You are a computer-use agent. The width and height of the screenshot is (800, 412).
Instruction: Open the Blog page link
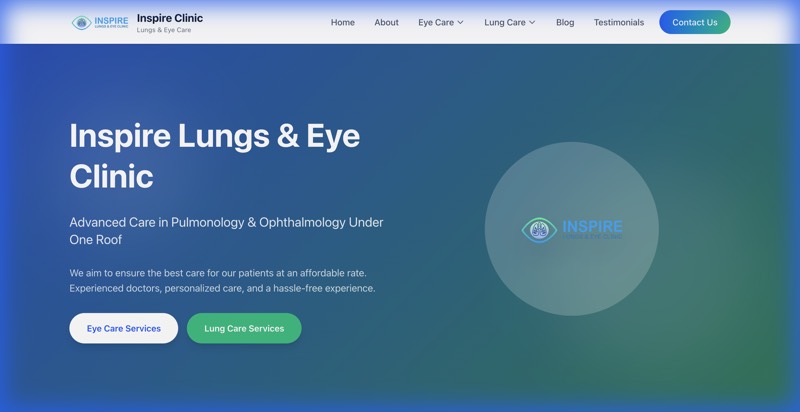point(565,22)
